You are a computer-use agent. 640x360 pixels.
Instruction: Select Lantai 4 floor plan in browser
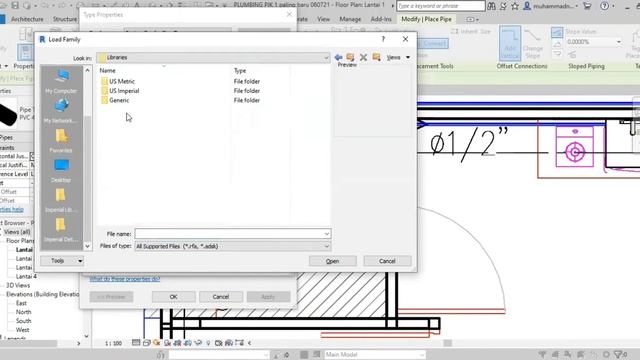coord(27,276)
